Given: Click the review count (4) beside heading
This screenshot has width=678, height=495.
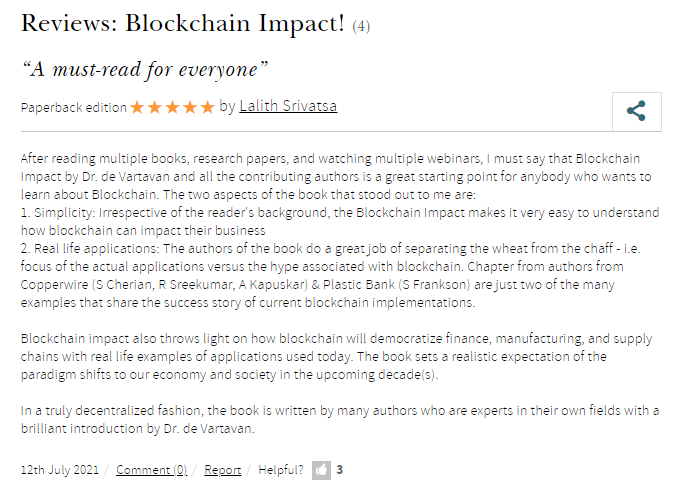Looking at the screenshot, I should pos(361,27).
